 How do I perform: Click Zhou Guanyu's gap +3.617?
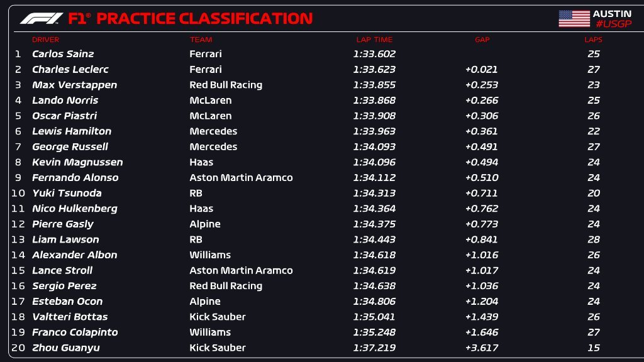482,348
